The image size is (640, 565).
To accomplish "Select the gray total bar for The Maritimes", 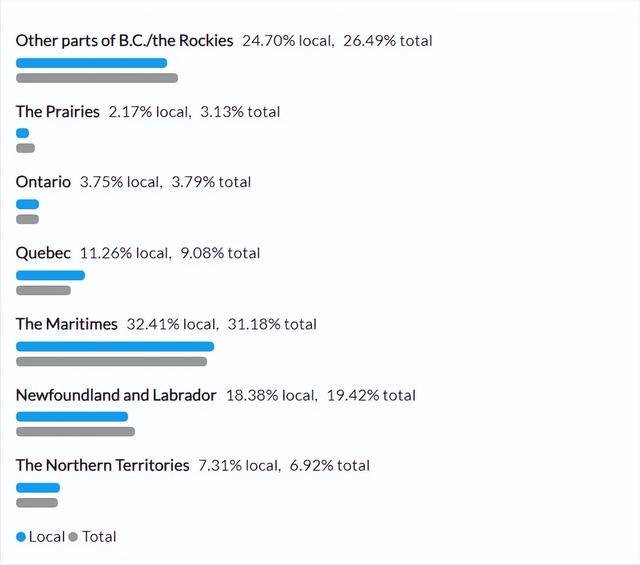I will pos(111,362).
